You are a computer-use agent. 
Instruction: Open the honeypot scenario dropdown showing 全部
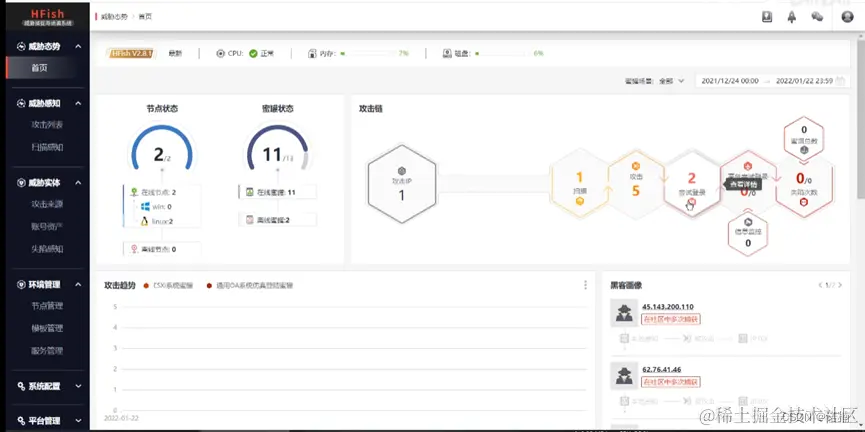tap(671, 81)
